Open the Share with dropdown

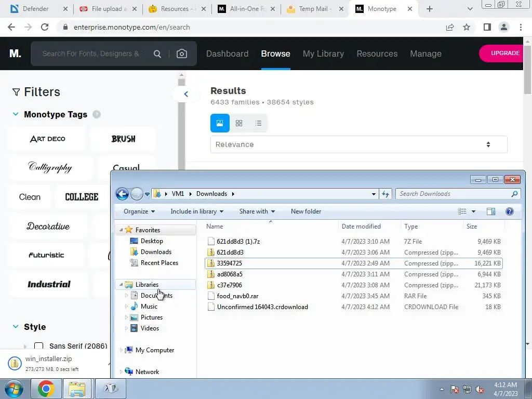pos(257,211)
